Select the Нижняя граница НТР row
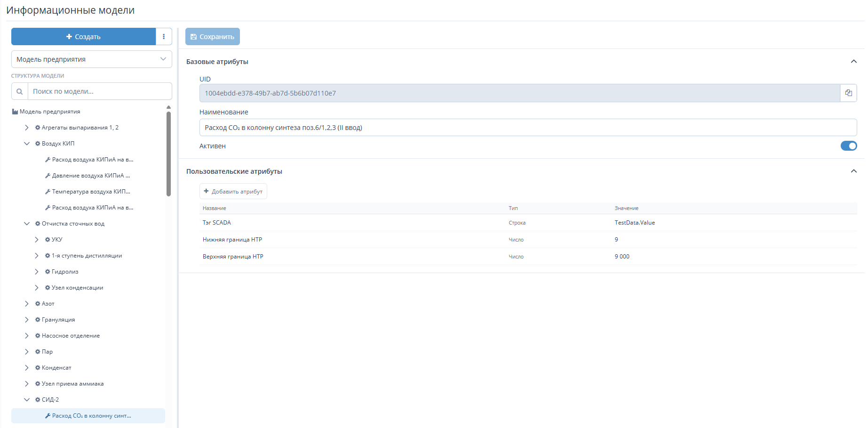Screen dimensions: 868x428 point(528,240)
